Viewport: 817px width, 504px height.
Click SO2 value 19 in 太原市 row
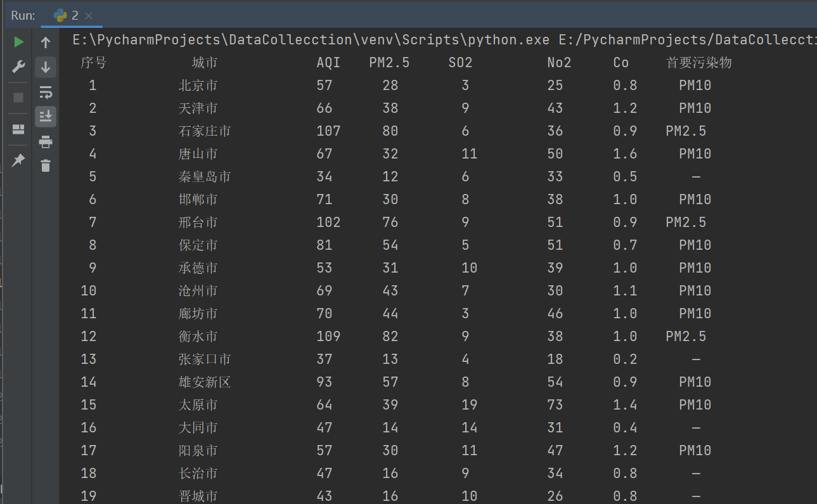click(469, 405)
